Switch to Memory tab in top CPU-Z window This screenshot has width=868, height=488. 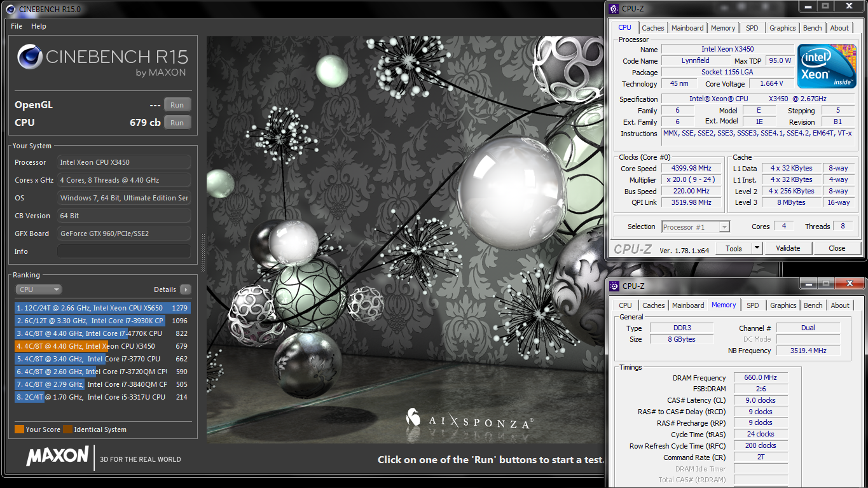(x=723, y=28)
